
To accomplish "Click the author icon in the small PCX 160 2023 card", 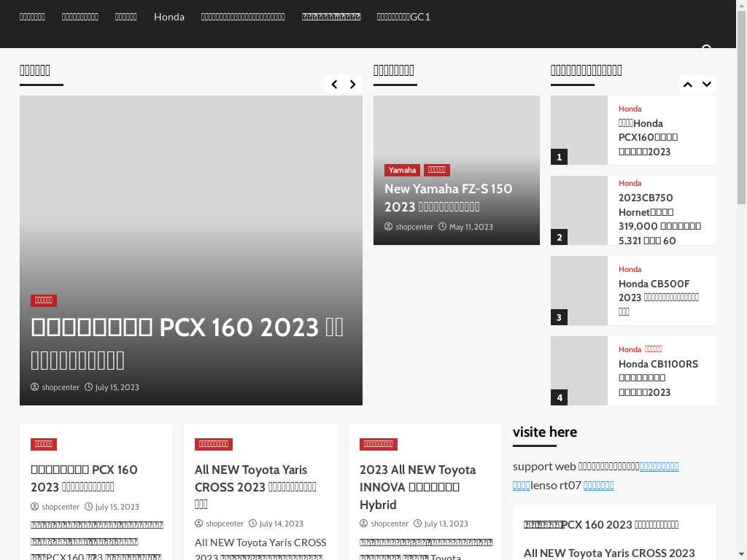I will tap(35, 507).
